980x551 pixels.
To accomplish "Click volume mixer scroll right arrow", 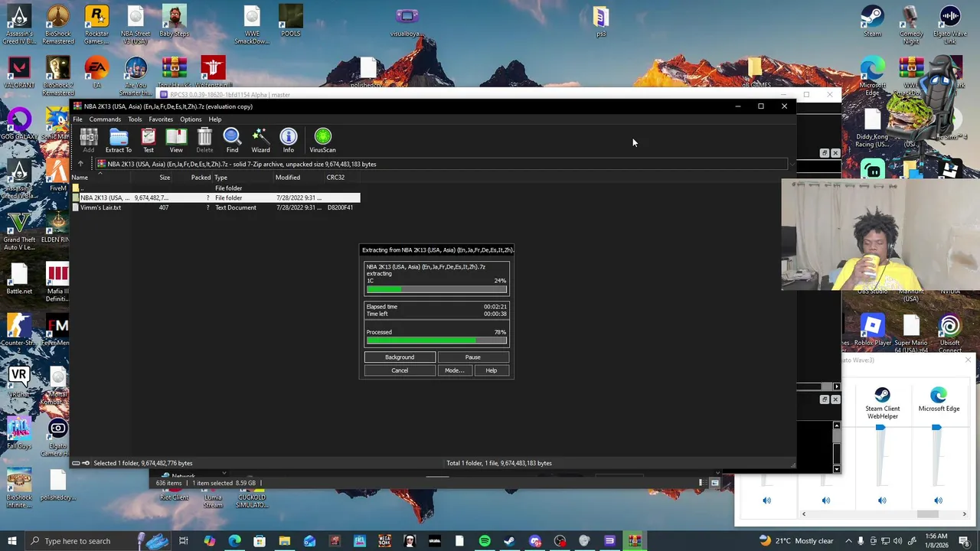I will 964,514.
